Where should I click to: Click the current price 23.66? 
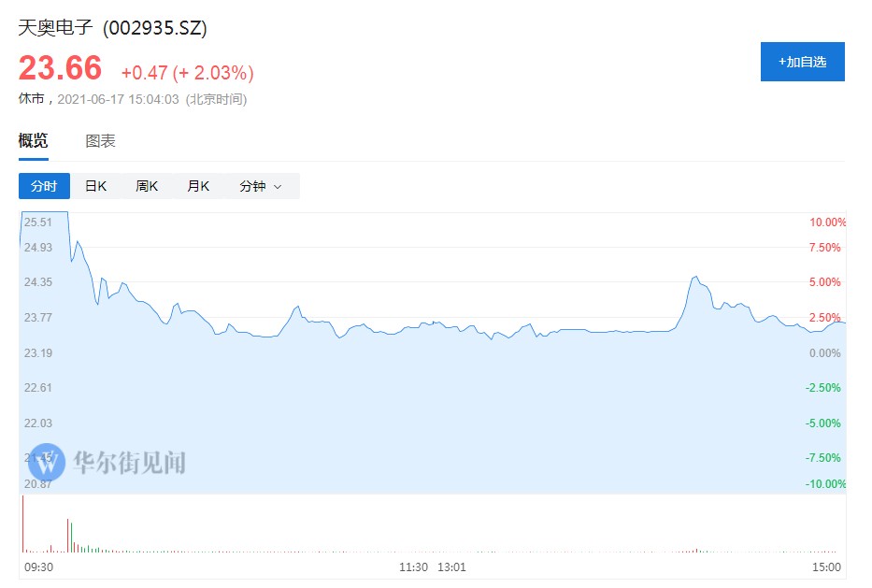[61, 68]
